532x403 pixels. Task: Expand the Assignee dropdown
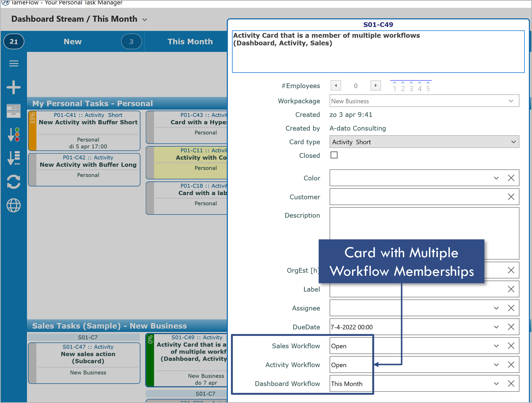point(496,308)
